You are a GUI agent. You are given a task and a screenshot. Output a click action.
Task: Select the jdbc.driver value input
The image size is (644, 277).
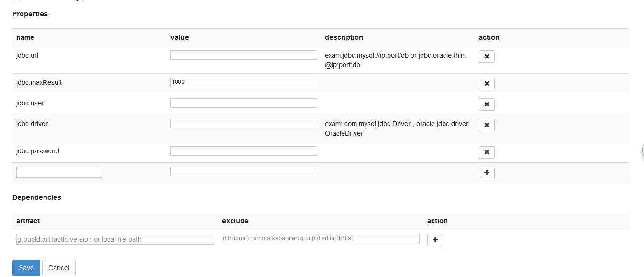244,124
